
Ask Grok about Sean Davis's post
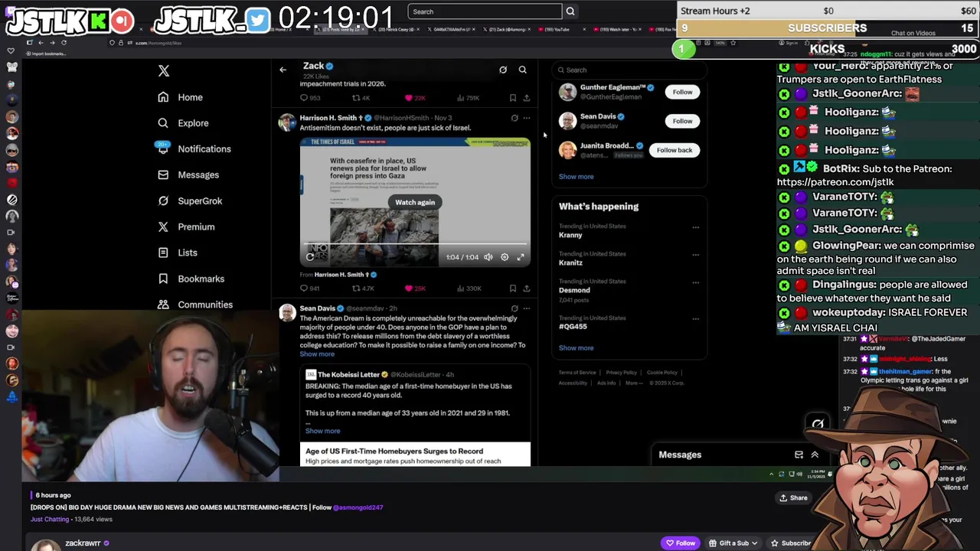tap(514, 308)
